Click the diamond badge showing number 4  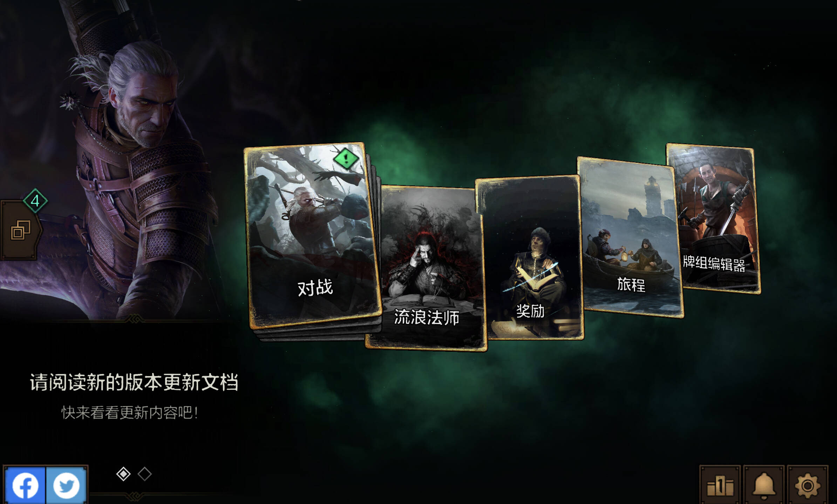(35, 201)
